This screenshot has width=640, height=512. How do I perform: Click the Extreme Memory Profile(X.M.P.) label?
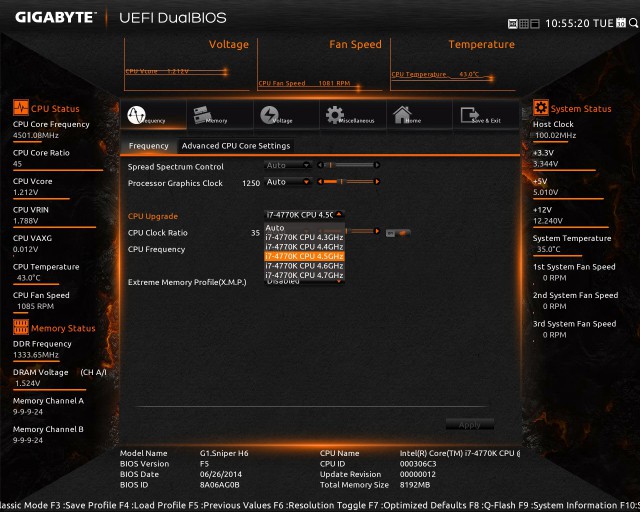coord(187,282)
